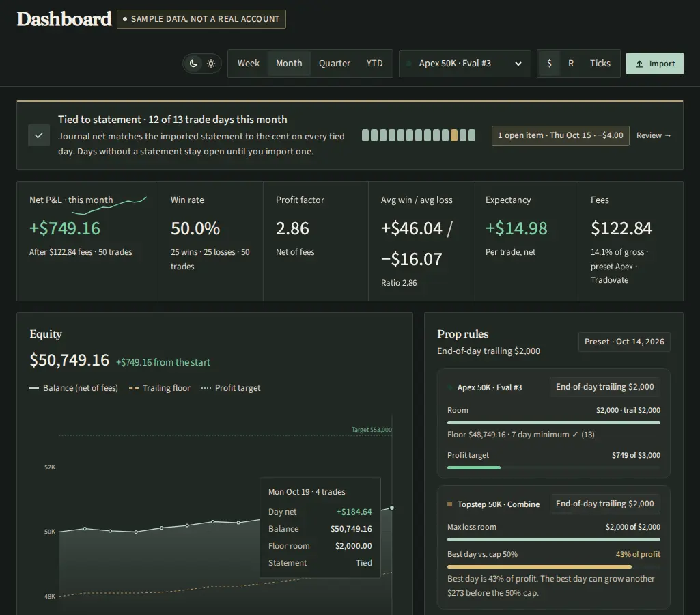Screen dimensions: 700x615
Task: Click the Expectancy +$14.98 value
Action: point(516,228)
